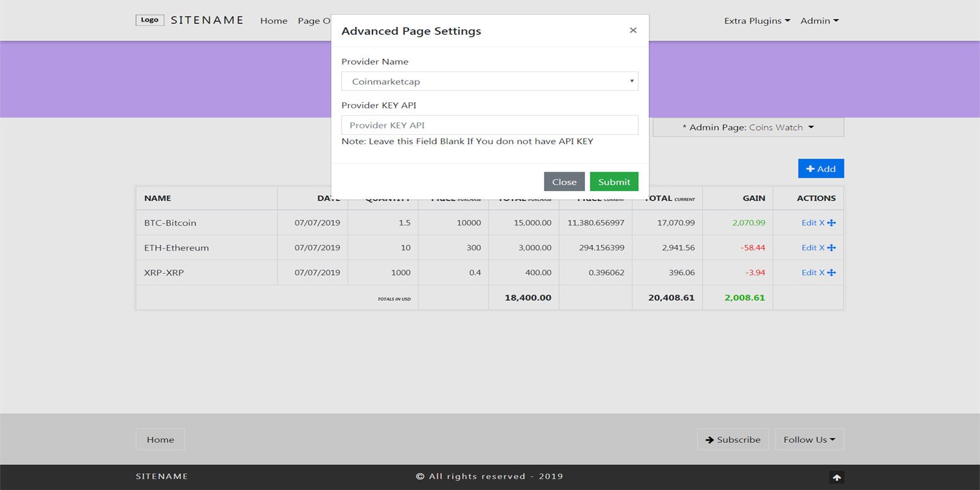Click the Logo image in the navbar

[149, 20]
